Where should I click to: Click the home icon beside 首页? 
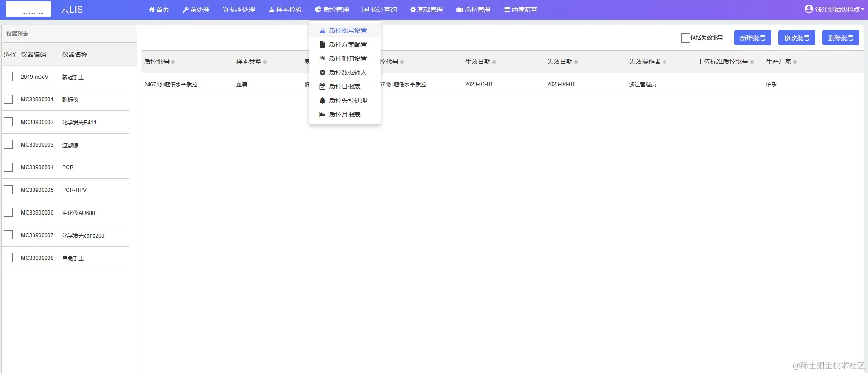151,10
